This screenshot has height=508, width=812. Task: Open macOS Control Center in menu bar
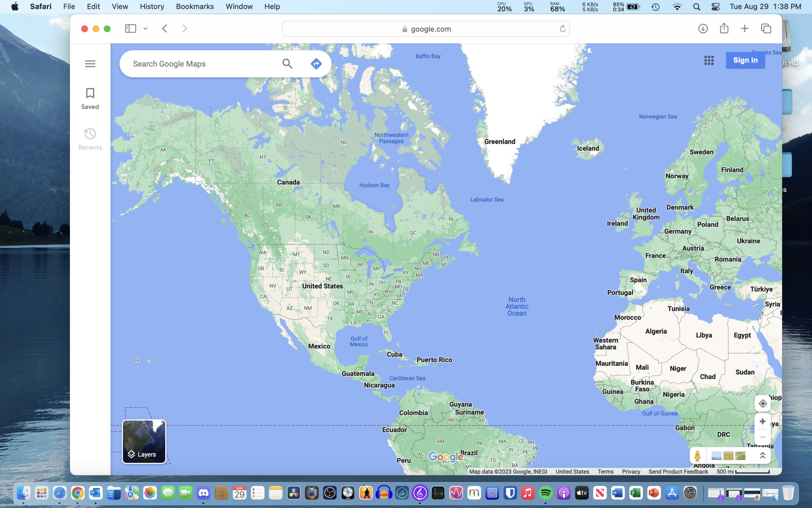(x=715, y=7)
